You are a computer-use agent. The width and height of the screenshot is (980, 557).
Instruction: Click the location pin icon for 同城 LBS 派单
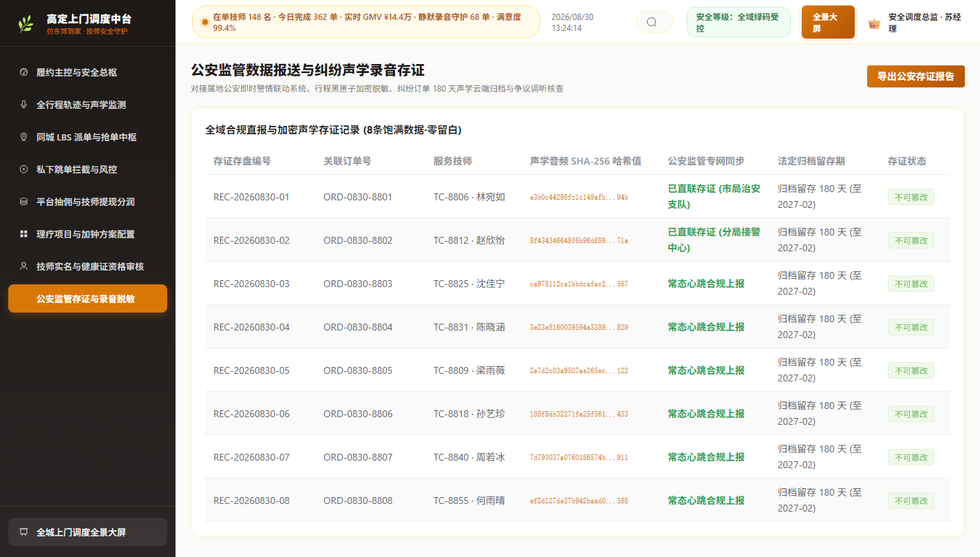click(x=23, y=137)
